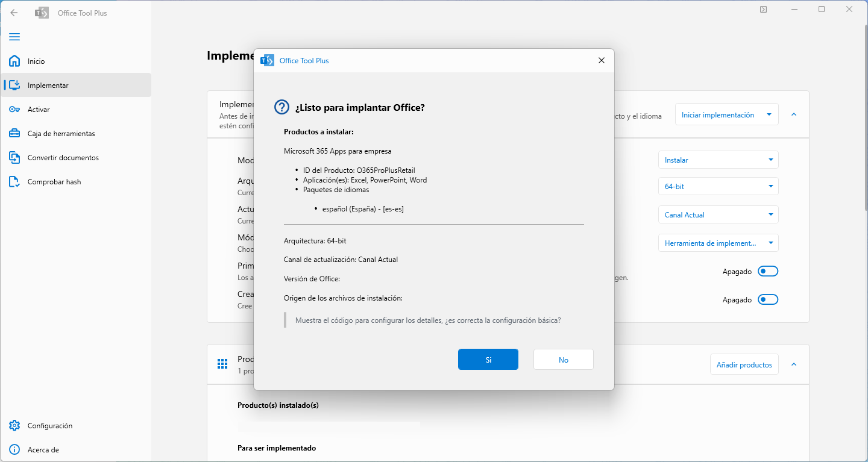Close the Office Tool Plus dialog
Viewport: 868px width, 462px height.
coord(601,60)
